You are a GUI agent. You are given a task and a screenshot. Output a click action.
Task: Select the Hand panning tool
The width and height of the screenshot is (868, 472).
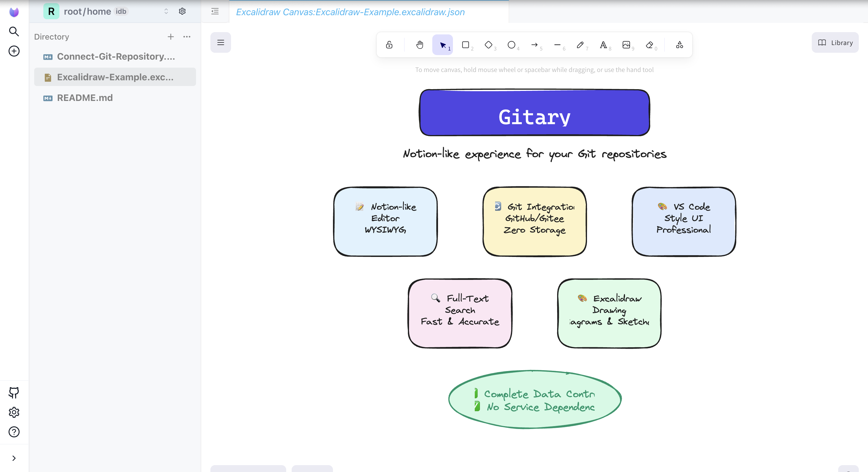coord(420,45)
